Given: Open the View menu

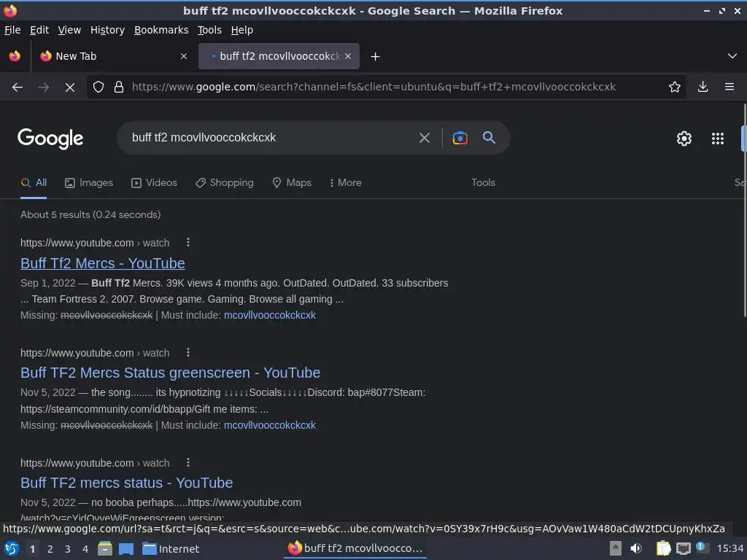Looking at the screenshot, I should click(x=69, y=30).
